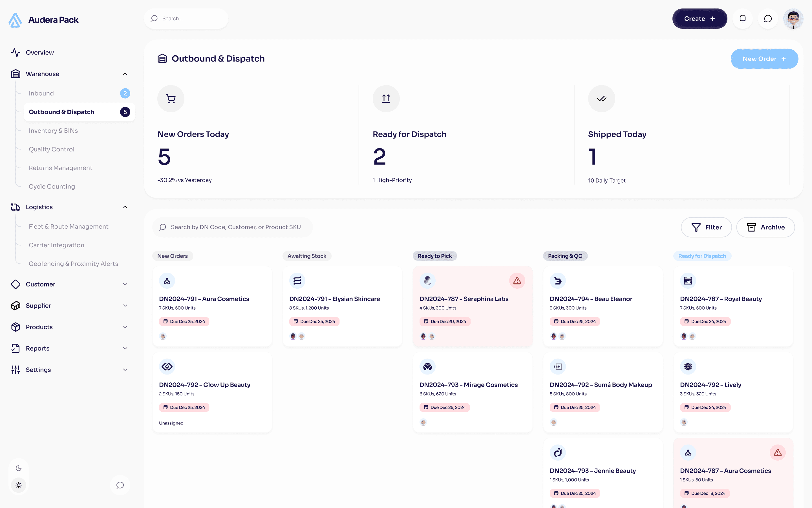Open user profile avatar
This screenshot has height=508, width=812.
(793, 18)
